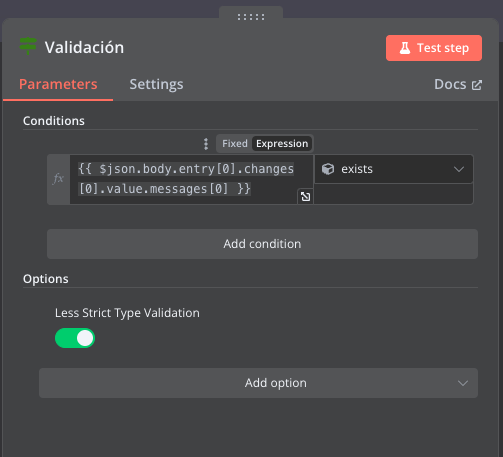This screenshot has width=503, height=457.
Task: Disable Less Strict Type Validation toggle
Action: pos(75,338)
